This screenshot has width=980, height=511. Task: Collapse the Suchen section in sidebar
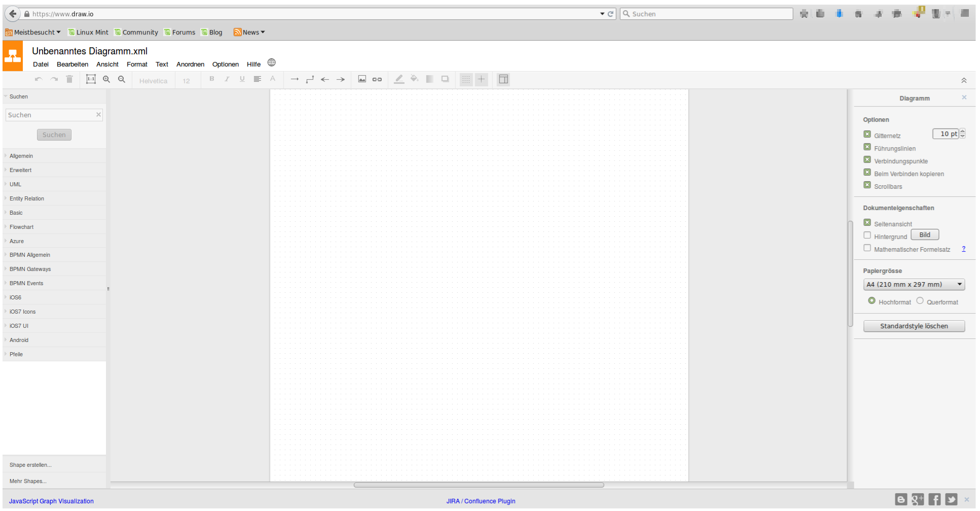coord(54,96)
